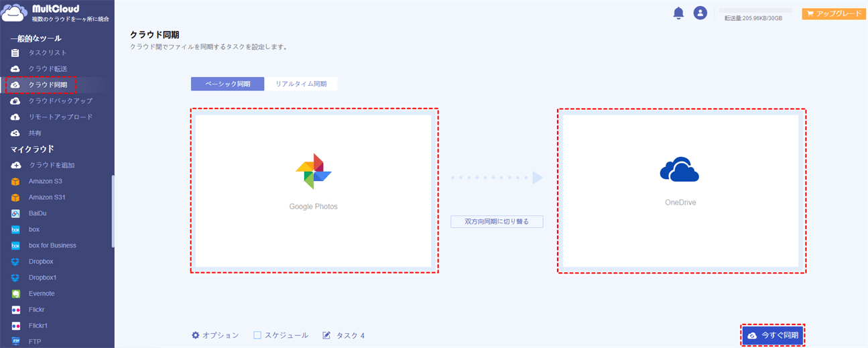
Task: Click the box for Business icon
Action: pyautogui.click(x=15, y=245)
